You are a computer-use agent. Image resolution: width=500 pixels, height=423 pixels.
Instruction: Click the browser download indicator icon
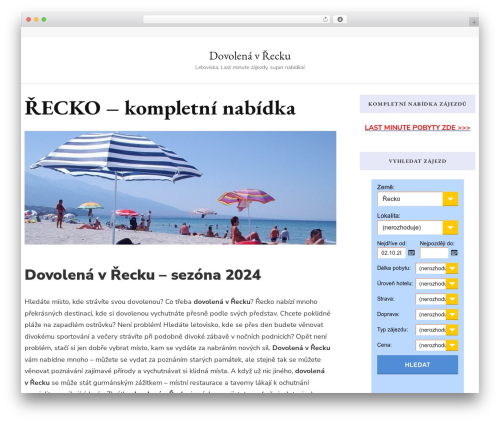[x=340, y=20]
